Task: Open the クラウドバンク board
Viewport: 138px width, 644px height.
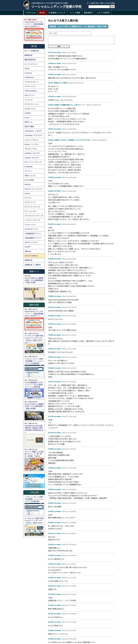Action: pyautogui.click(x=34, y=87)
